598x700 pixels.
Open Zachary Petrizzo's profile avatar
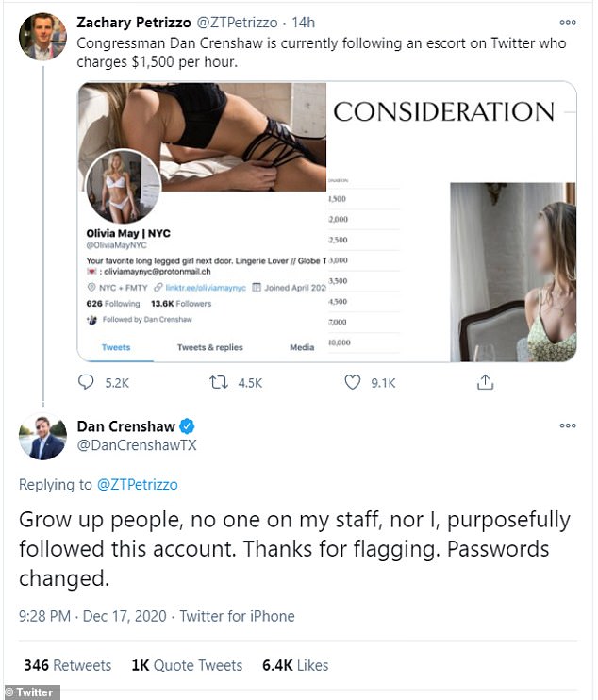coord(42,37)
